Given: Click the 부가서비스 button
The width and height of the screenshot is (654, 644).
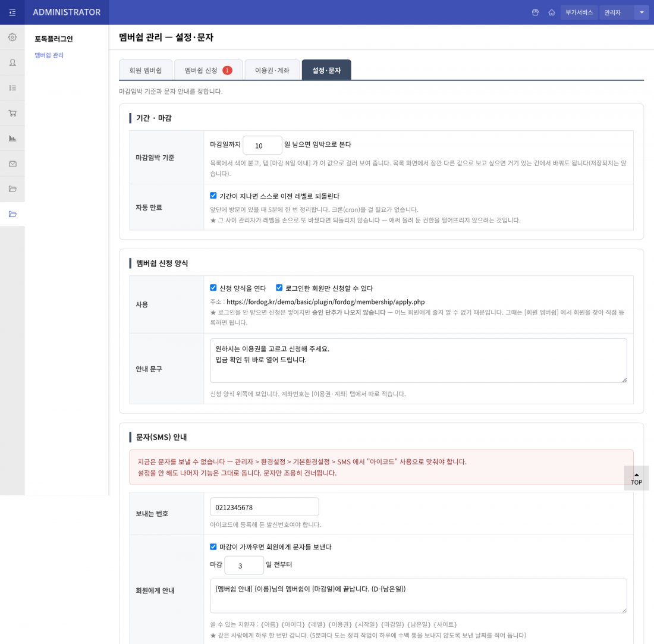Looking at the screenshot, I should point(579,12).
